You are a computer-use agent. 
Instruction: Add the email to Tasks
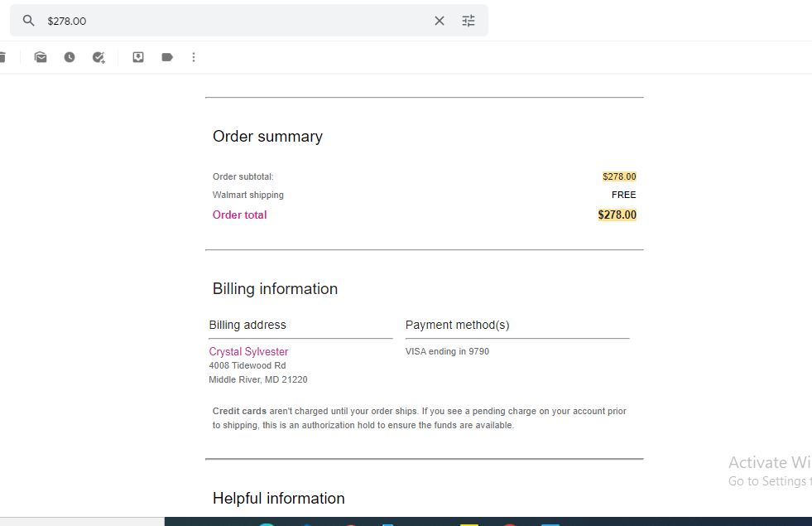tap(98, 57)
